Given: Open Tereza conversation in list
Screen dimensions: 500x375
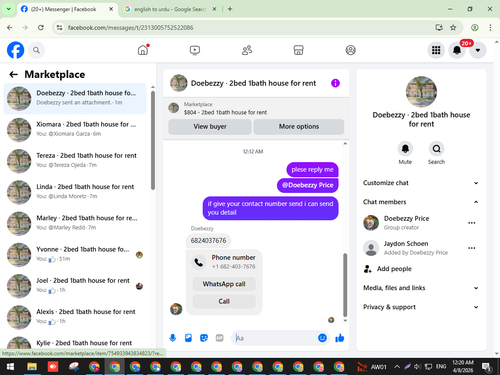Looking at the screenshot, I should [x=75, y=160].
